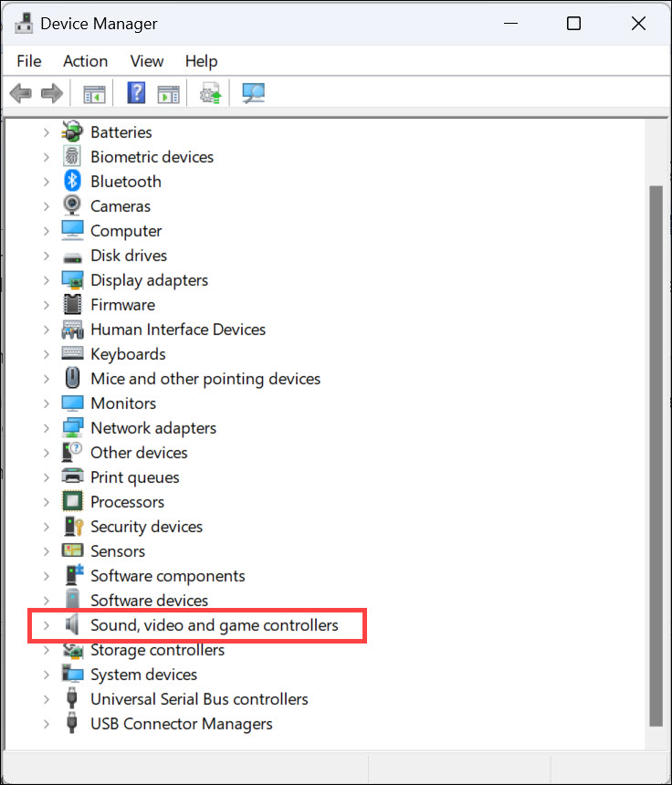Click the fingerprint Biometric devices icon
Screen dimensions: 672x785
[72, 156]
